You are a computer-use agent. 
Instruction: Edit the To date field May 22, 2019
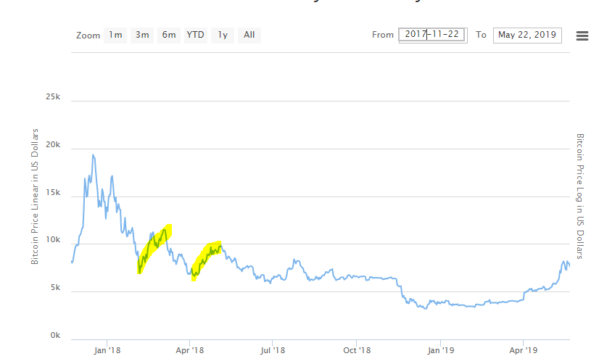pos(527,35)
